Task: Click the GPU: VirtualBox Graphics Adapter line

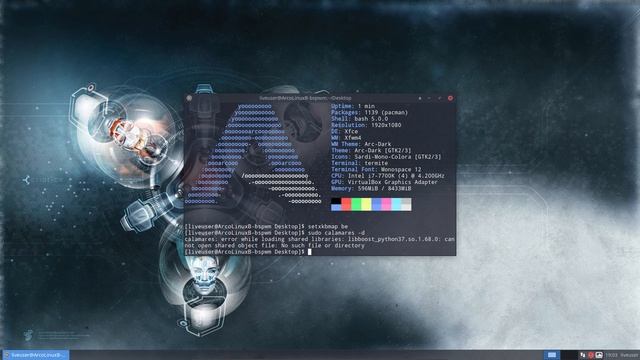Action: (x=384, y=182)
